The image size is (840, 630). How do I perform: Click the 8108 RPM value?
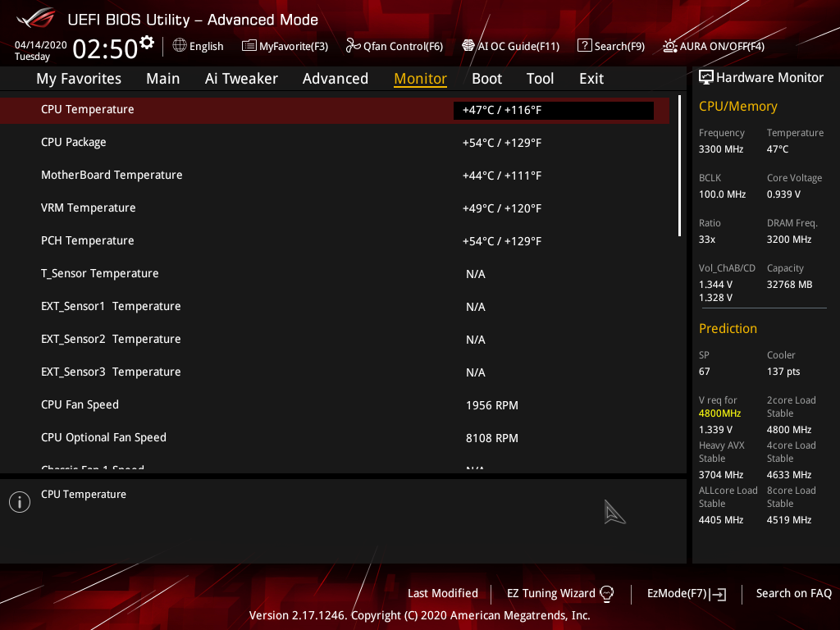(492, 438)
